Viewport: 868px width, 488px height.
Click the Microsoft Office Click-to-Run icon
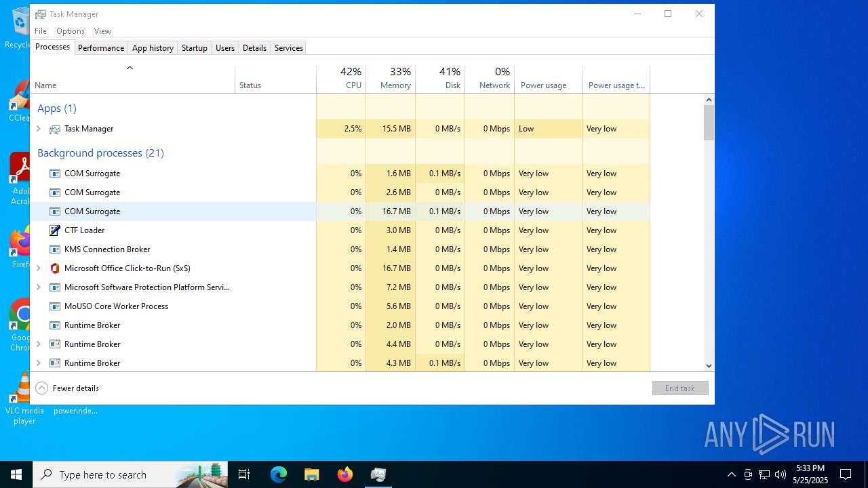coord(55,268)
